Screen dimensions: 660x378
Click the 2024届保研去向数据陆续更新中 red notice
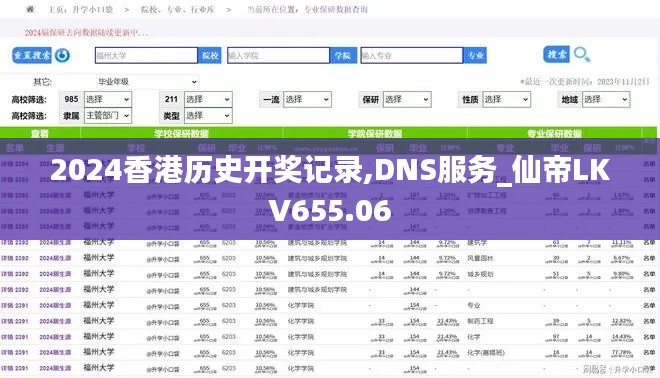(86, 32)
